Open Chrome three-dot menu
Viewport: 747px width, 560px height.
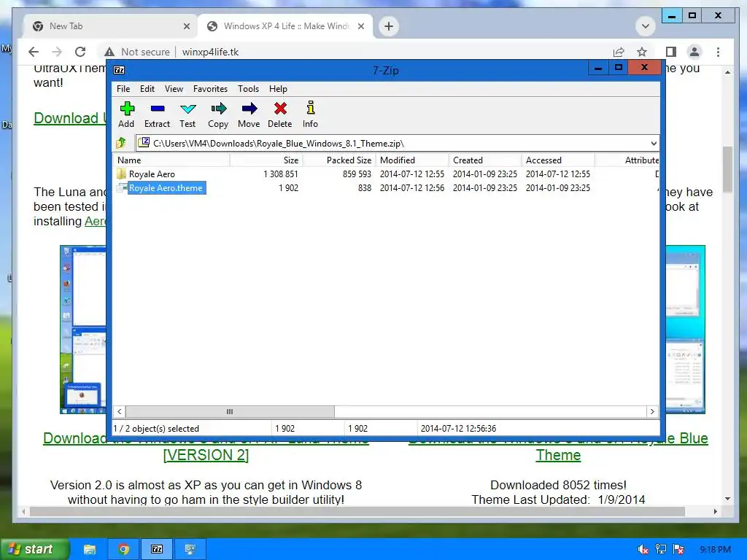coord(718,52)
